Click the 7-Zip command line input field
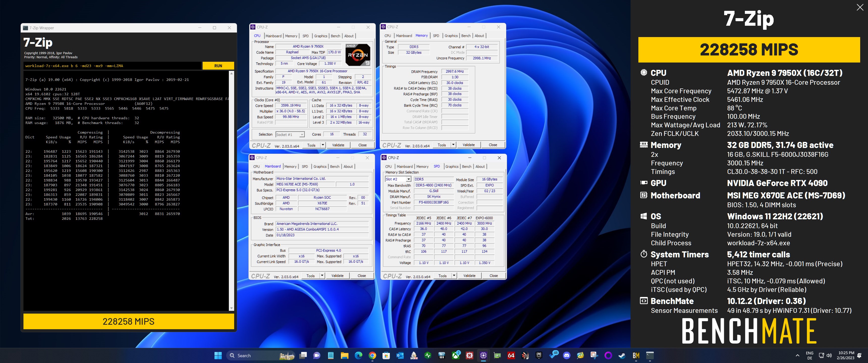Viewport: 868px width, 363px height. click(x=113, y=66)
